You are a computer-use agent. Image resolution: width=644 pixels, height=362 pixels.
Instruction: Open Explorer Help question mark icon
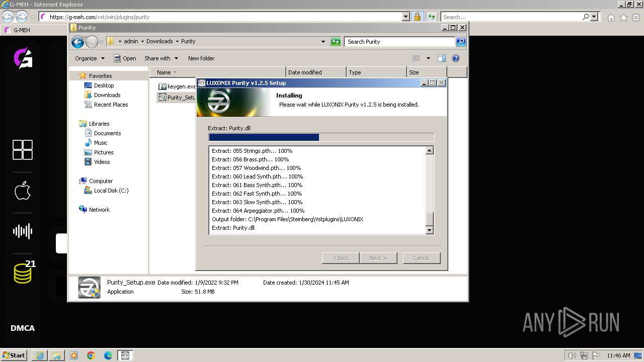(x=456, y=58)
